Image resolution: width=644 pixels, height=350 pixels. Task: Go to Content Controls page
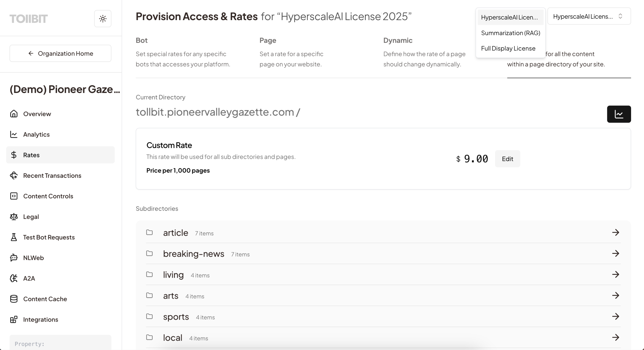click(48, 196)
